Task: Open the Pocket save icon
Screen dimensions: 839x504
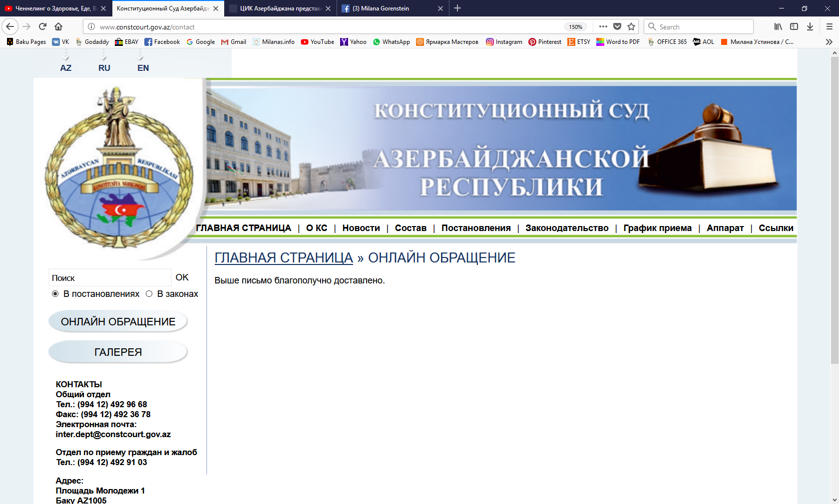Action: (617, 26)
